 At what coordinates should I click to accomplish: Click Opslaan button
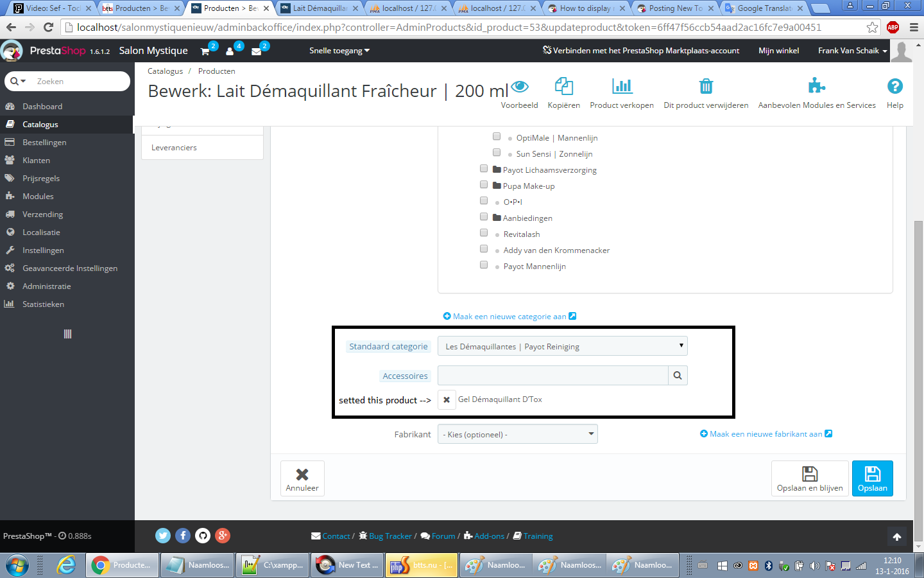click(x=873, y=478)
